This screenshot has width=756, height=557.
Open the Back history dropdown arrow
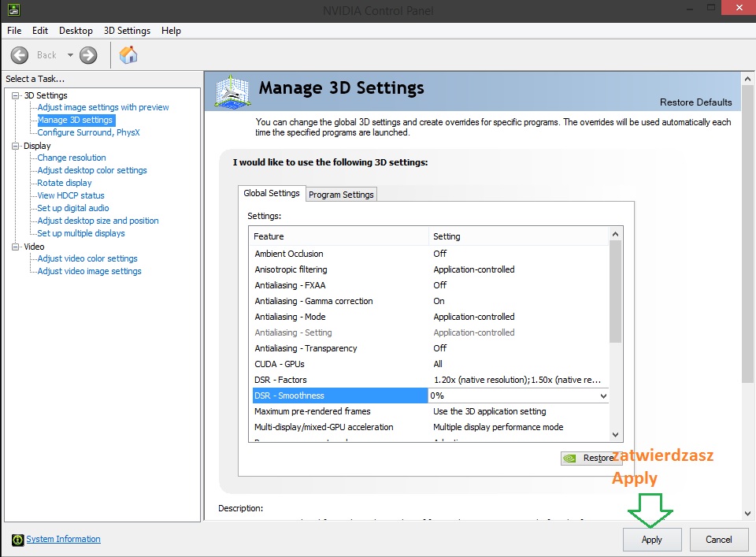[x=70, y=55]
